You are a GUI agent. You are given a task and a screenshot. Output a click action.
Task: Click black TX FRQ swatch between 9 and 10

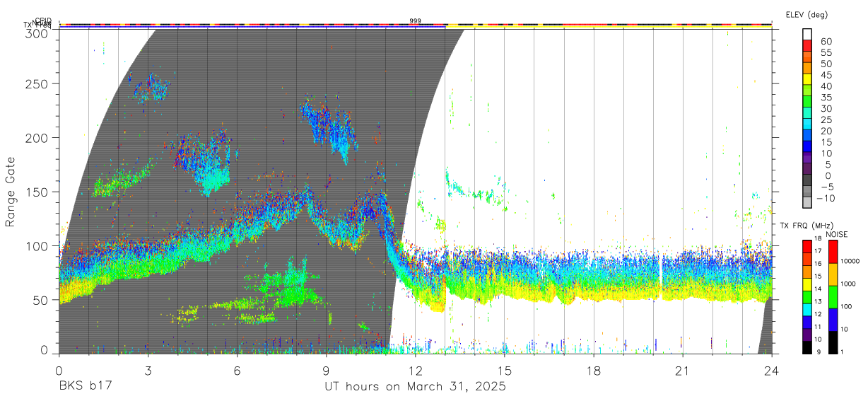pyautogui.click(x=808, y=347)
